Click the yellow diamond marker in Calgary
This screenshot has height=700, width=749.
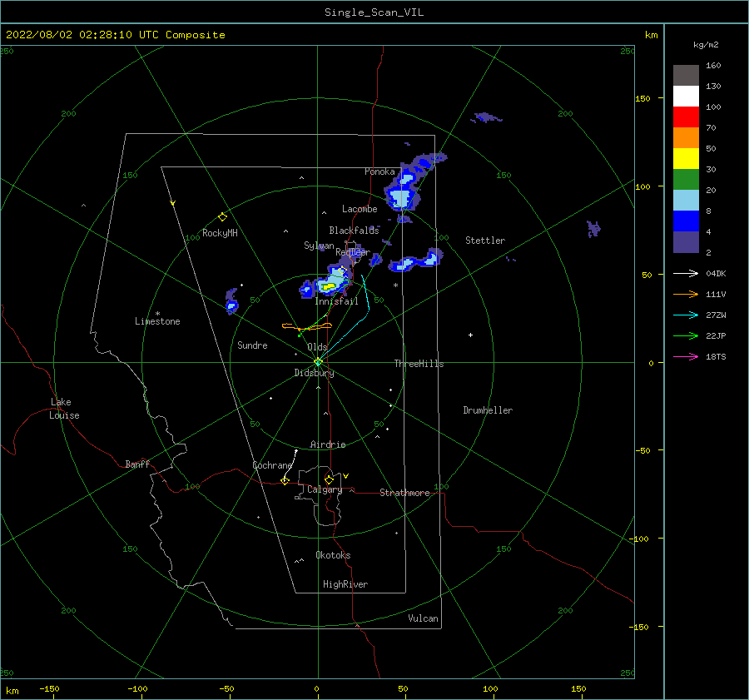[x=329, y=479]
